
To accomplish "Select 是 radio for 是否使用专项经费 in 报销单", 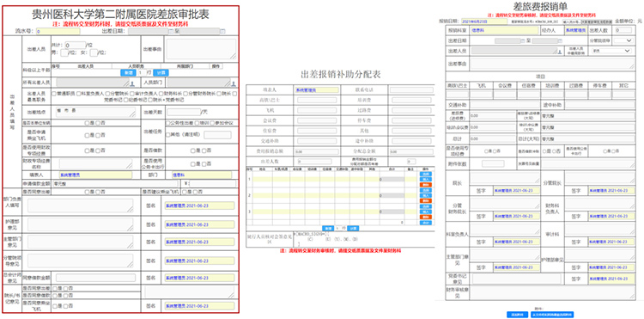I will [486, 151].
